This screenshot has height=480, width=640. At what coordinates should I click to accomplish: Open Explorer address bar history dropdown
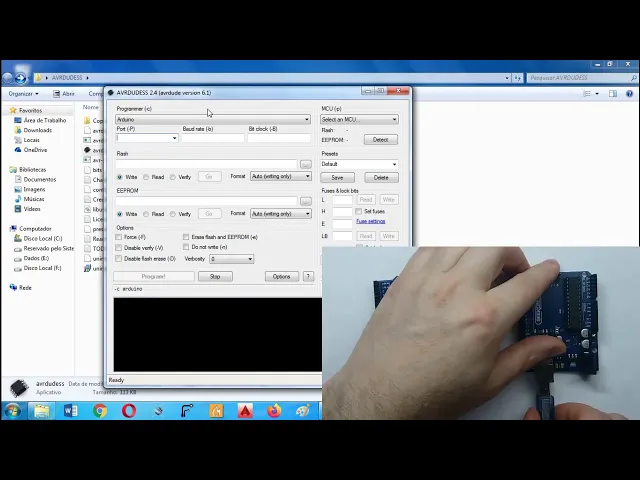[x=507, y=78]
